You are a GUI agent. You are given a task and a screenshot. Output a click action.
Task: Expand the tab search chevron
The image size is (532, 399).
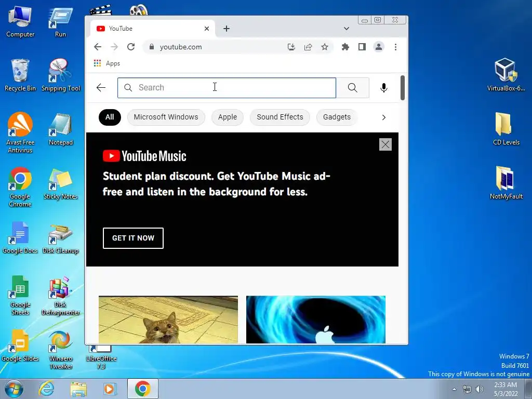[x=347, y=29]
